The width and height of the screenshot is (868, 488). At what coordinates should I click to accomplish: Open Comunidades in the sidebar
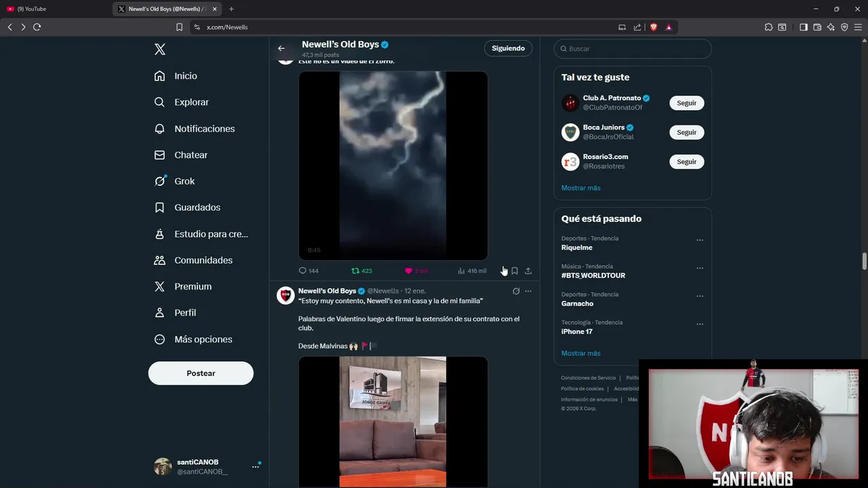coord(193,260)
